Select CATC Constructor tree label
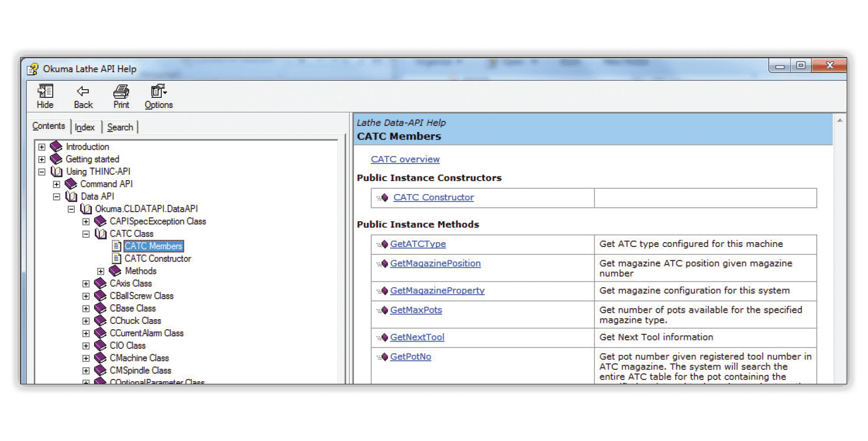 click(158, 259)
